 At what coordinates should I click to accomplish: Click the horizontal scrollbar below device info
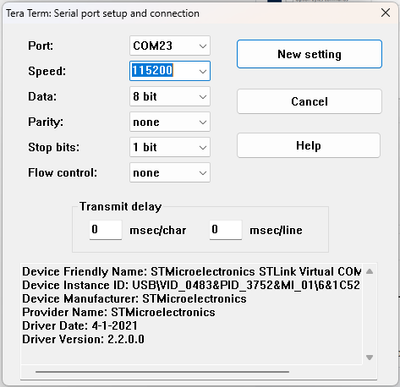click(x=162, y=371)
